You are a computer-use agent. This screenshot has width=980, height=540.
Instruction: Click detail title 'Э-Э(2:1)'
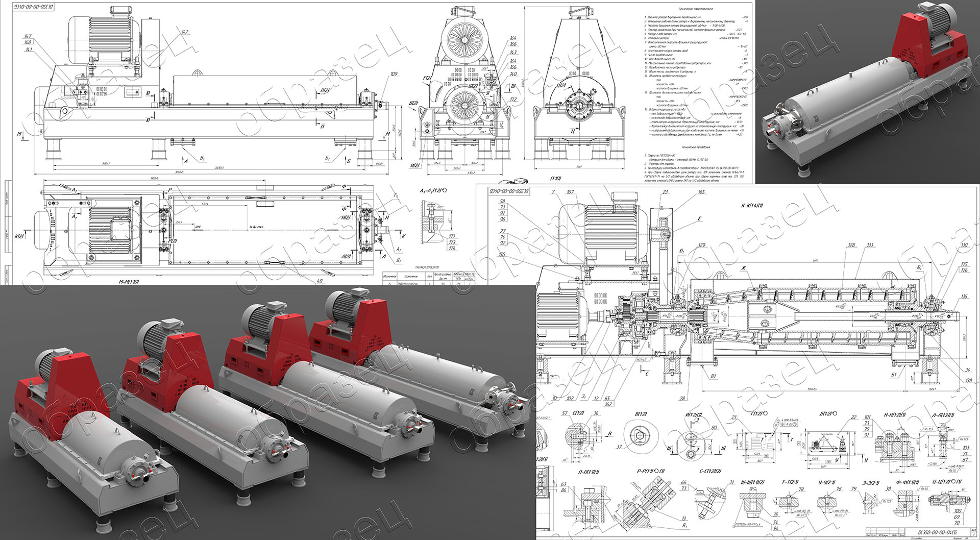pos(871,483)
